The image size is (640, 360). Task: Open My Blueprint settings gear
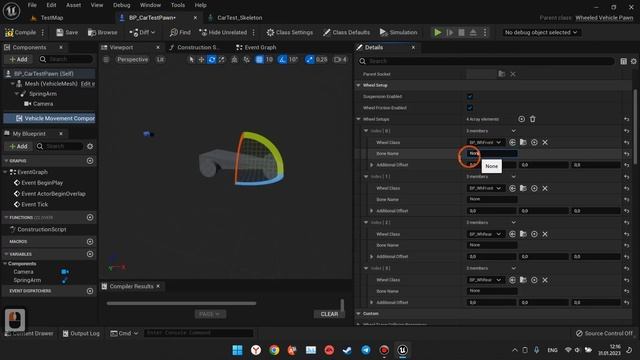(90, 146)
